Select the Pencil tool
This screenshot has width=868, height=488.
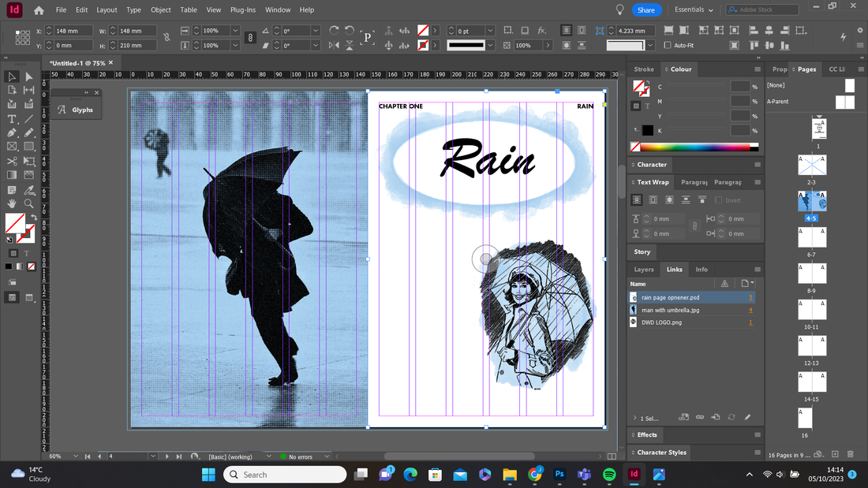(x=28, y=132)
